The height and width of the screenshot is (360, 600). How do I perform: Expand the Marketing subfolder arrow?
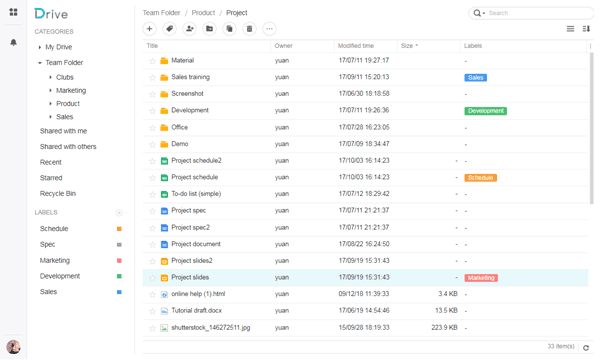pos(51,90)
